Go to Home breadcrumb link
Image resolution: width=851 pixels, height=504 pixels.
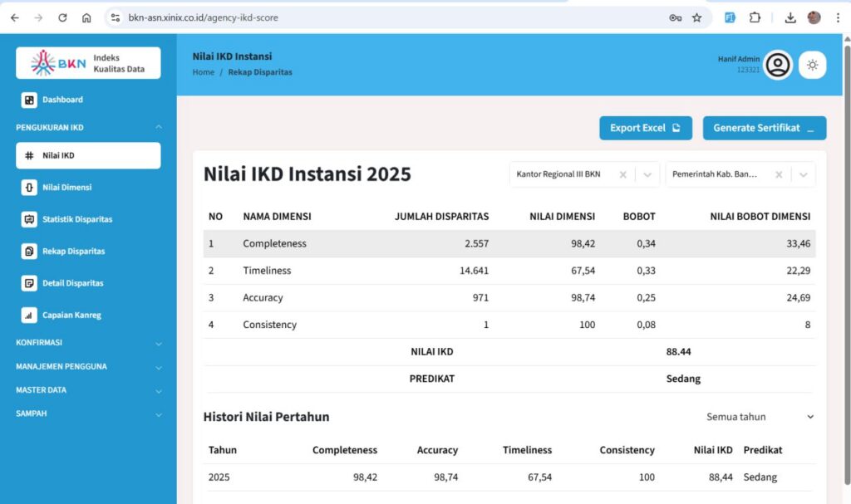point(204,72)
